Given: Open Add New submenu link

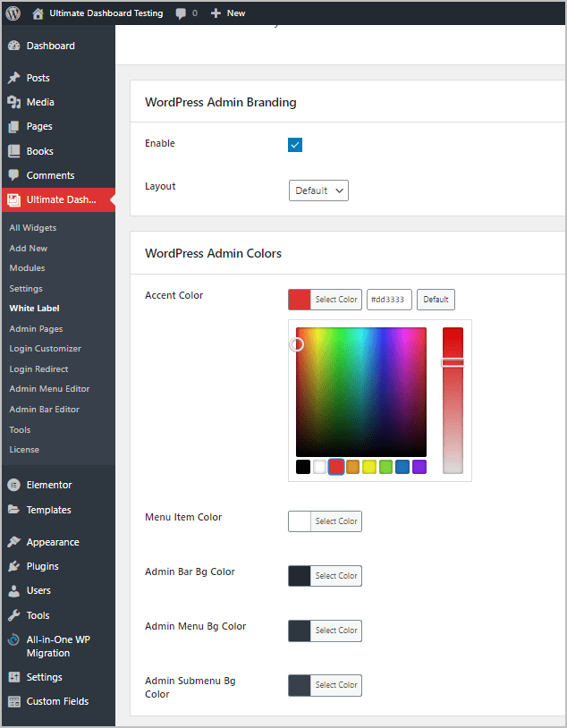Looking at the screenshot, I should pos(29,248).
